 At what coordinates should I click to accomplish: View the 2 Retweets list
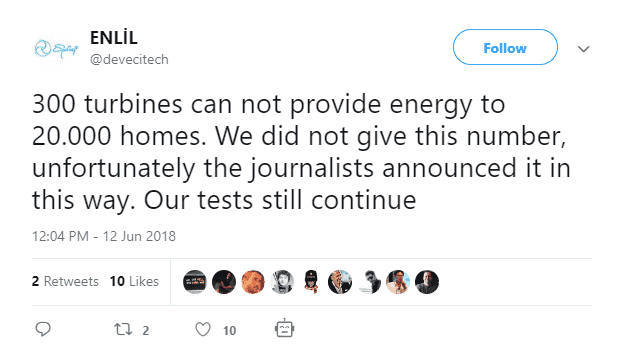[x=65, y=281]
